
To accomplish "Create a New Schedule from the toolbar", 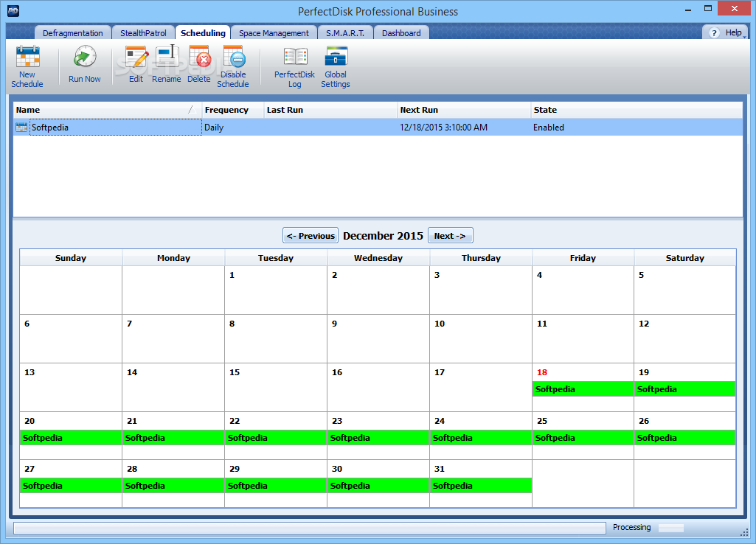I will [27, 66].
